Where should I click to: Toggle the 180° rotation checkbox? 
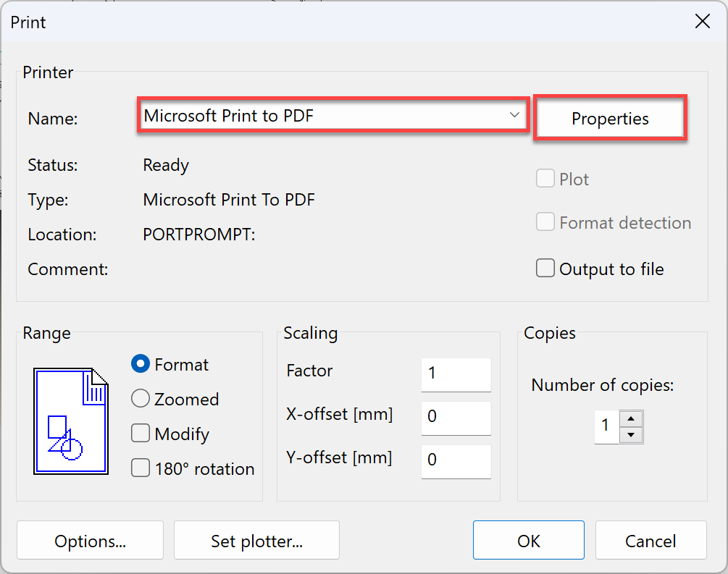(141, 468)
